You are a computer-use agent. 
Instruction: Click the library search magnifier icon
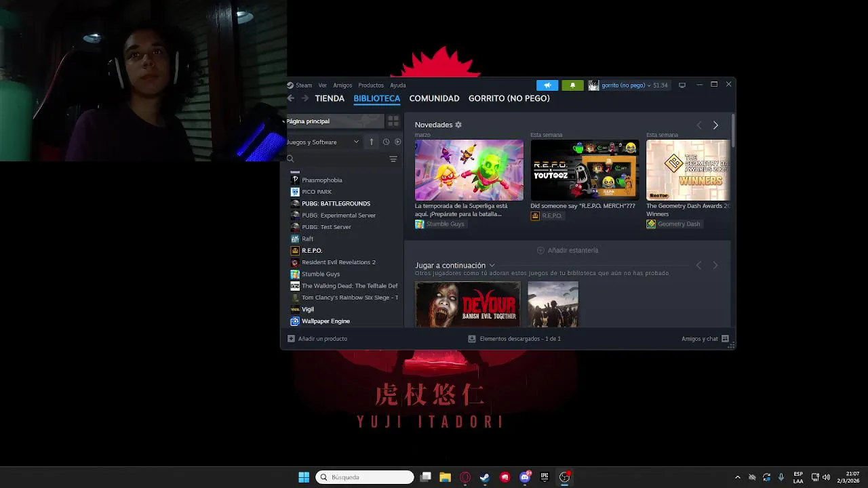click(x=290, y=159)
